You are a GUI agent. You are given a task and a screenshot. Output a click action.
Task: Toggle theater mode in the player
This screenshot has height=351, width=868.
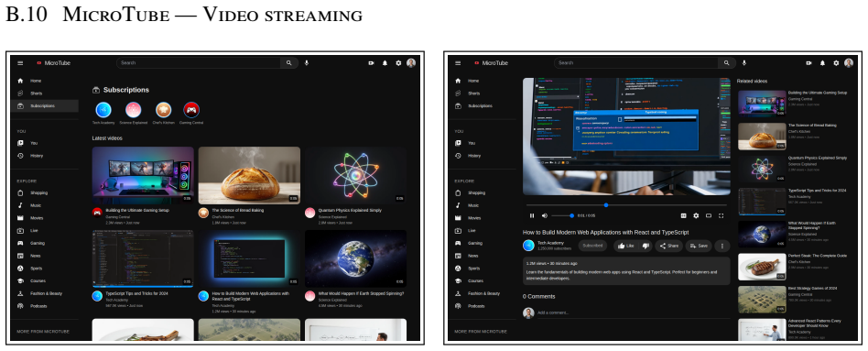point(709,215)
